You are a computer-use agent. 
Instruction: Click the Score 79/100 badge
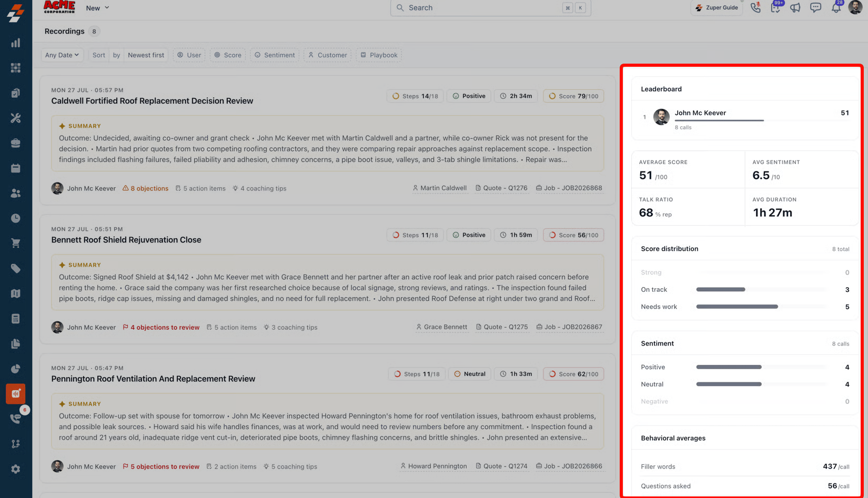tap(573, 96)
